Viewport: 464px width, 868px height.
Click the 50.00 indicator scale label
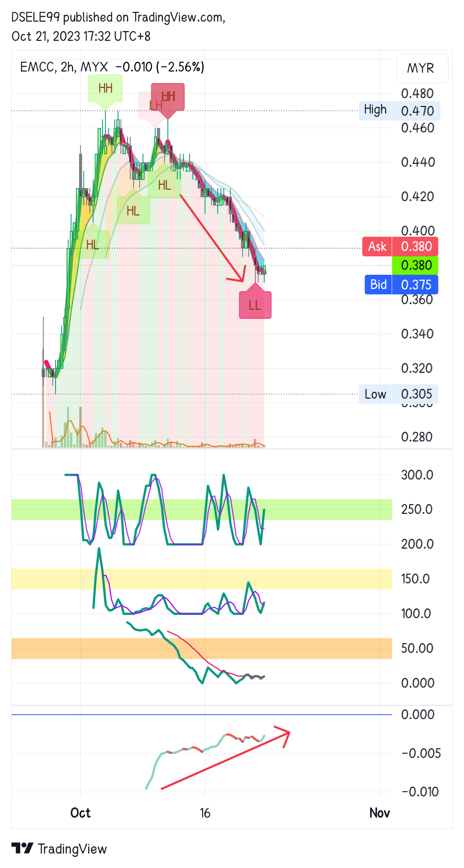coord(417,648)
